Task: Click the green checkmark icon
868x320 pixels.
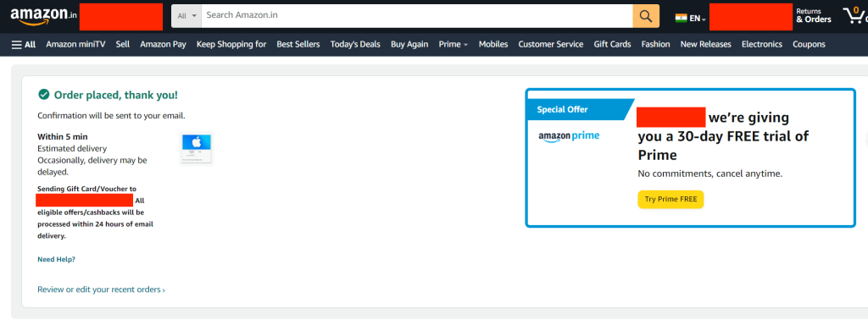Action: tap(44, 95)
